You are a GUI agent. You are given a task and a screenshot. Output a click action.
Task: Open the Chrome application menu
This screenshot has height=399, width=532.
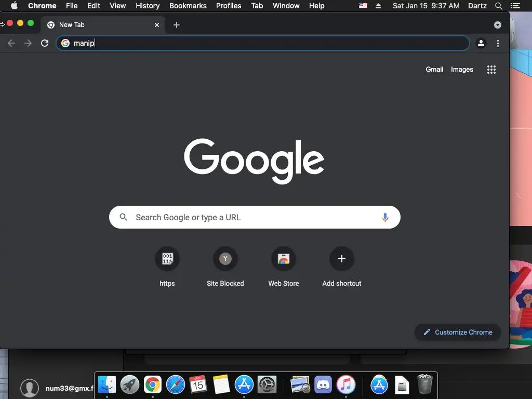42,6
